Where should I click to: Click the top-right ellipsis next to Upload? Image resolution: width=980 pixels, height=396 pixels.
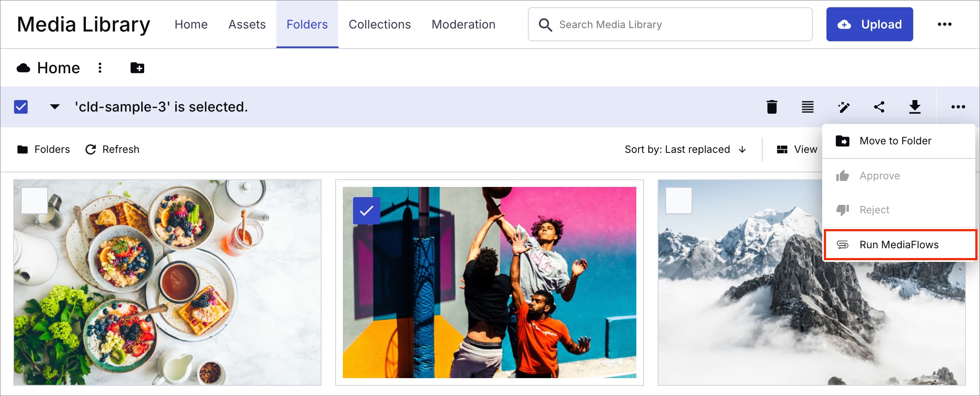tap(944, 24)
